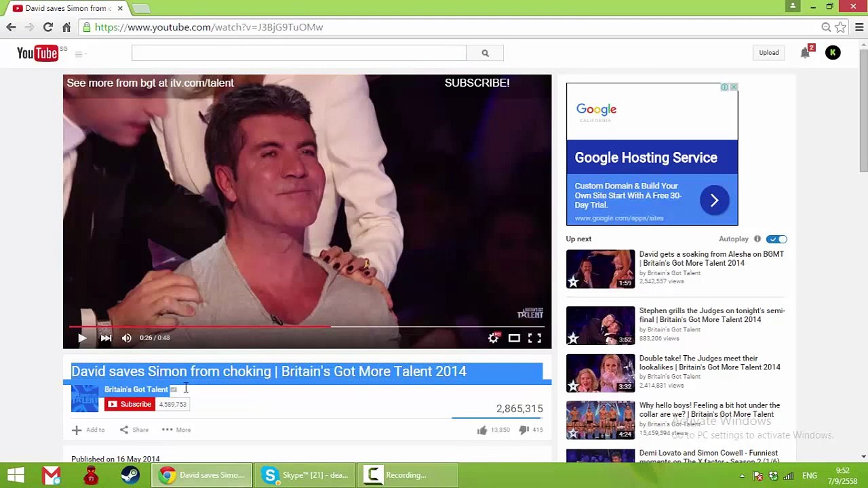Go back using the browser back arrow

pyautogui.click(x=11, y=27)
